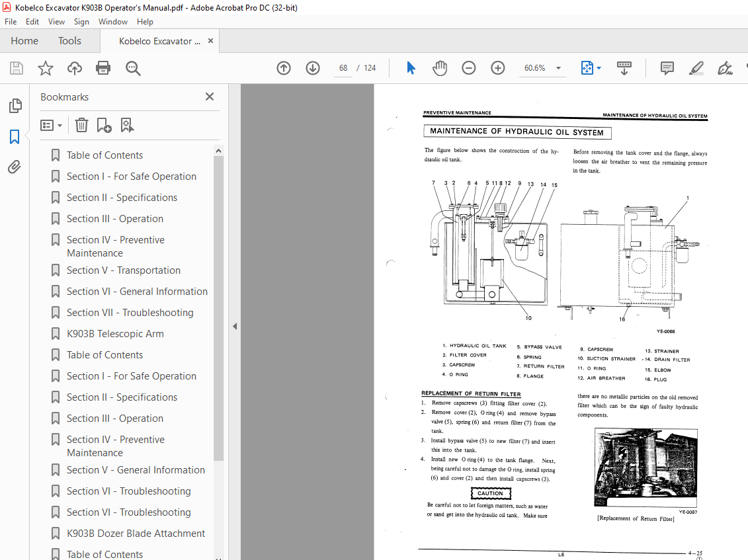
Task: Click Maintenance of Hydraulic Oil System heading
Action: pyautogui.click(x=517, y=132)
